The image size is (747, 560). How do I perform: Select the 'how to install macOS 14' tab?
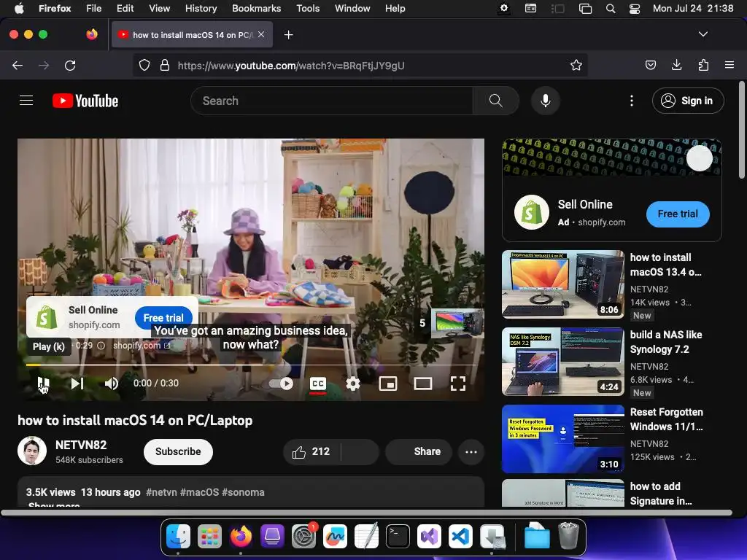point(192,35)
